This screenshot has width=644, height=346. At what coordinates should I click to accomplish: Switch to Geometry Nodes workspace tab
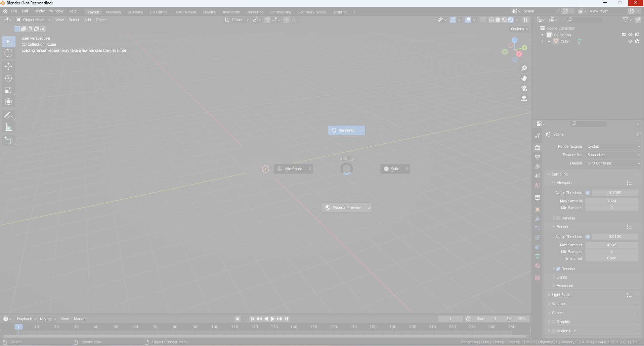(312, 12)
